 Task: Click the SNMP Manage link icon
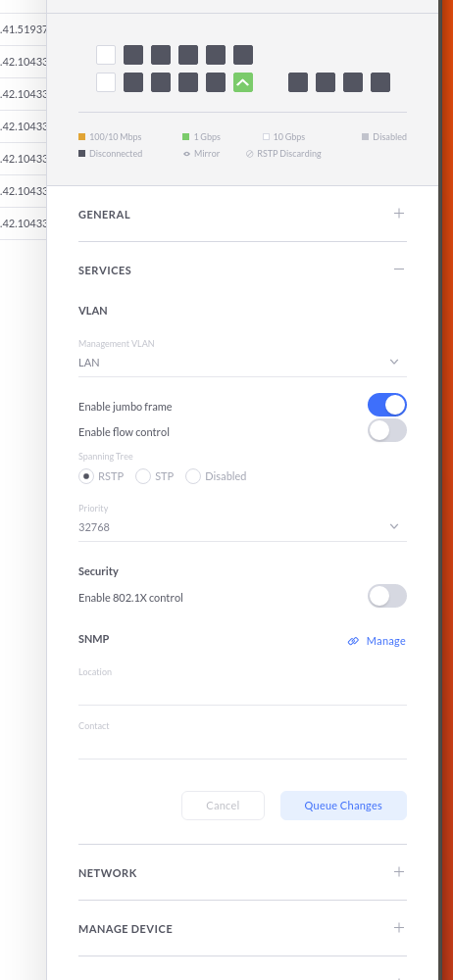[x=354, y=641]
